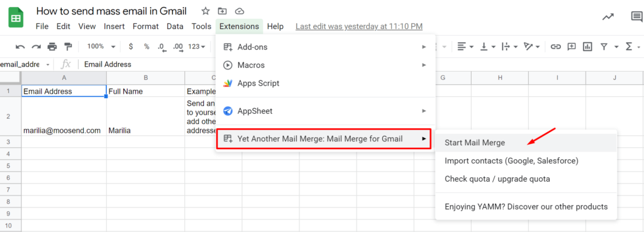
Task: Expand the Macros submenu
Action: 325,65
